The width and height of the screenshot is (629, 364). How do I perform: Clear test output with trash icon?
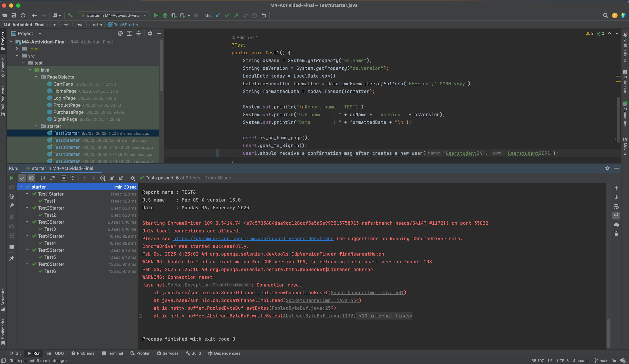pos(617,234)
